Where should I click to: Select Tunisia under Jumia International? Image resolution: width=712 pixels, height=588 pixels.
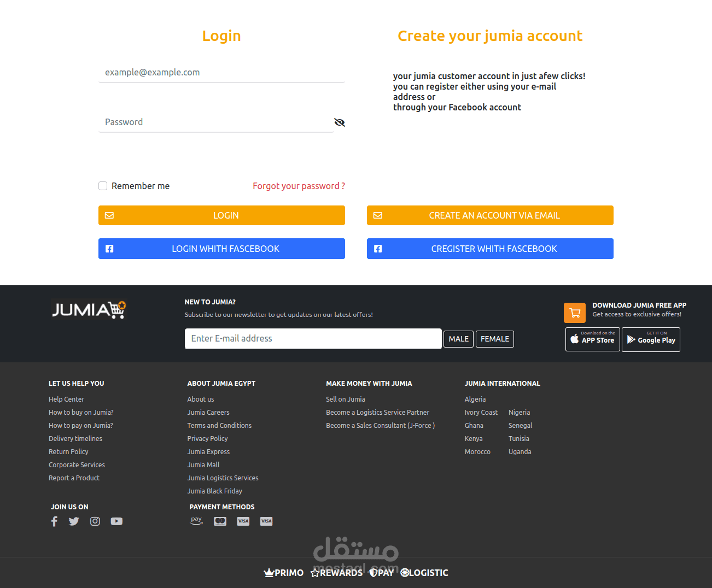click(x=519, y=439)
